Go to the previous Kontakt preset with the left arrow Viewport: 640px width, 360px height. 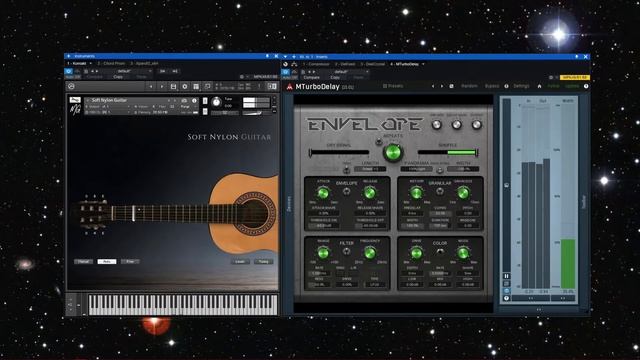pyautogui.click(x=151, y=87)
